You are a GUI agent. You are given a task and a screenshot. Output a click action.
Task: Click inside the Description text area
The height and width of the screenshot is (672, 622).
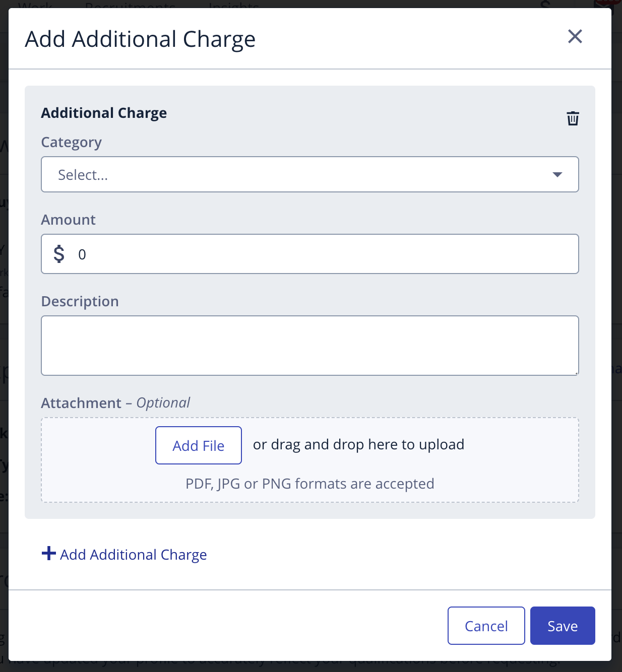pos(309,346)
